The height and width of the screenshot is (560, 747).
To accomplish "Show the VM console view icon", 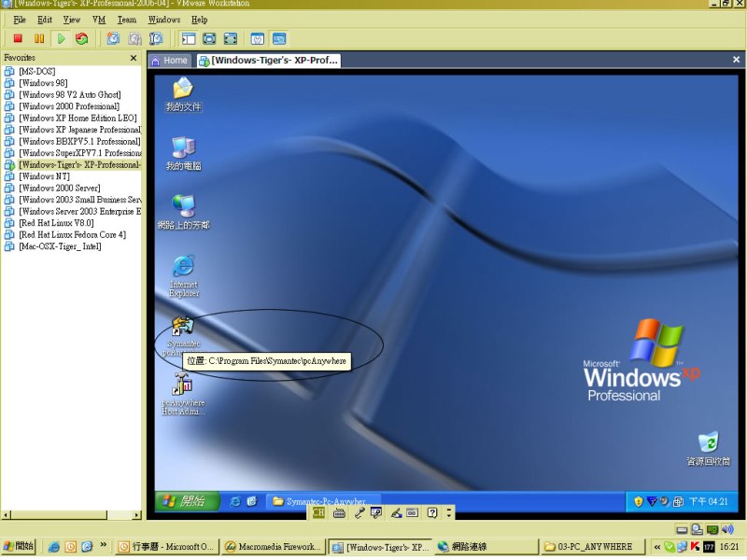I will [x=279, y=38].
